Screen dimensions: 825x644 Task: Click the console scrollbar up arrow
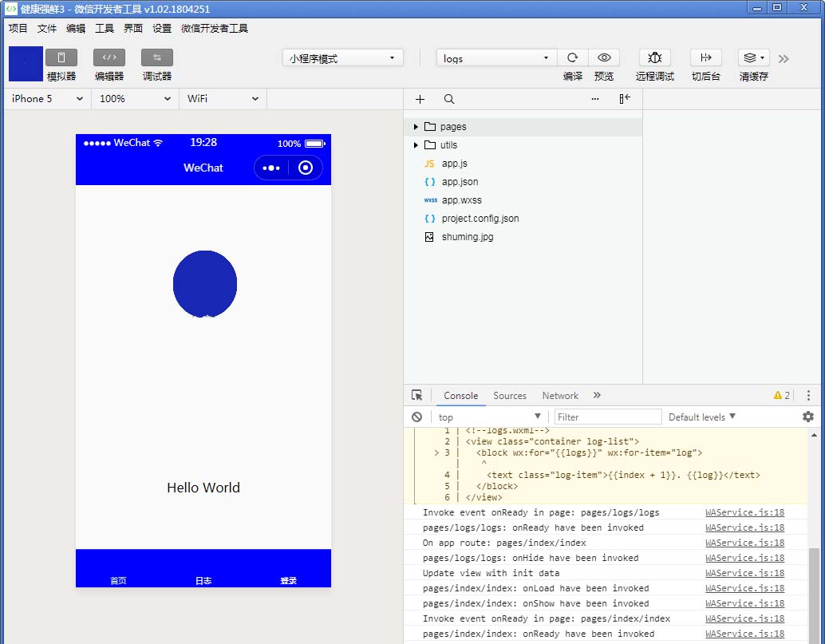point(814,435)
